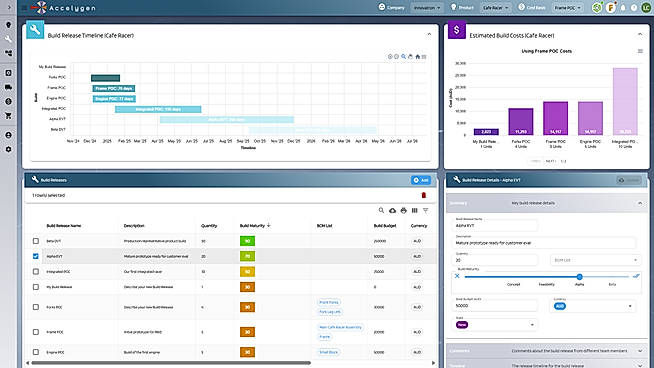Click zoom in on timeline chart toolbar
The image size is (654, 368).
[390, 56]
